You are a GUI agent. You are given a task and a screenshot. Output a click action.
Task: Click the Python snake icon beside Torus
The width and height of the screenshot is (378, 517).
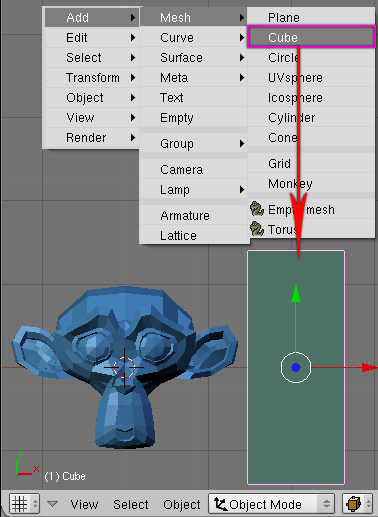click(x=257, y=229)
